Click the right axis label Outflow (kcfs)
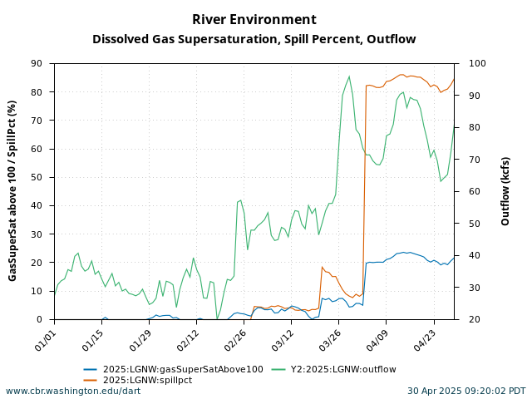This screenshot has height=399, width=532. [x=505, y=191]
